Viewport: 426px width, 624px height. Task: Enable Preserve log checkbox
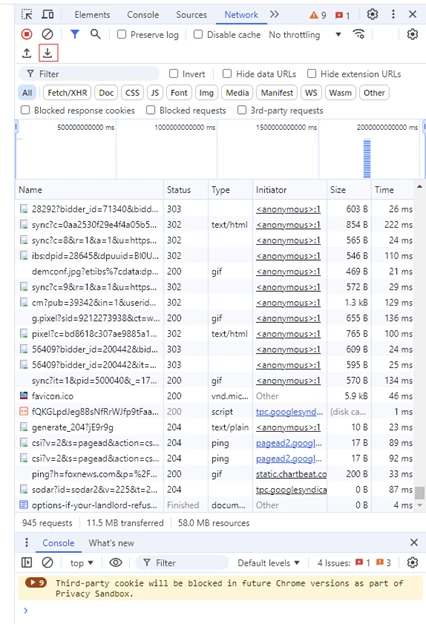pyautogui.click(x=121, y=35)
